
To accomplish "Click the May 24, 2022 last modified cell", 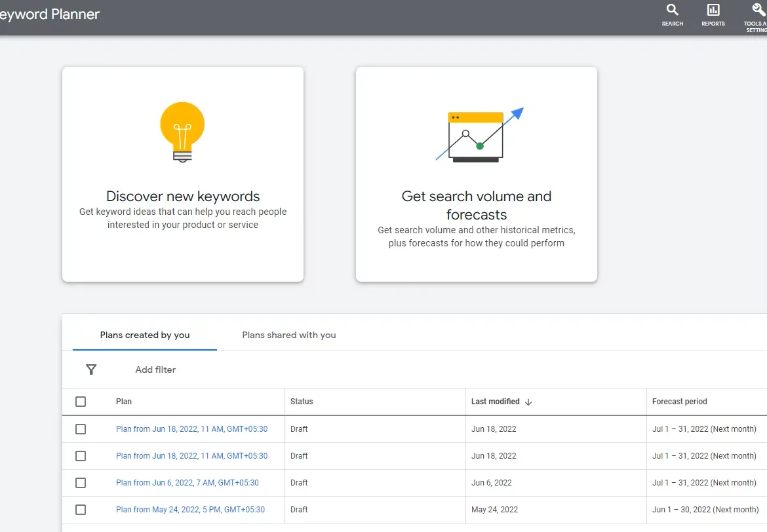I will point(494,510).
